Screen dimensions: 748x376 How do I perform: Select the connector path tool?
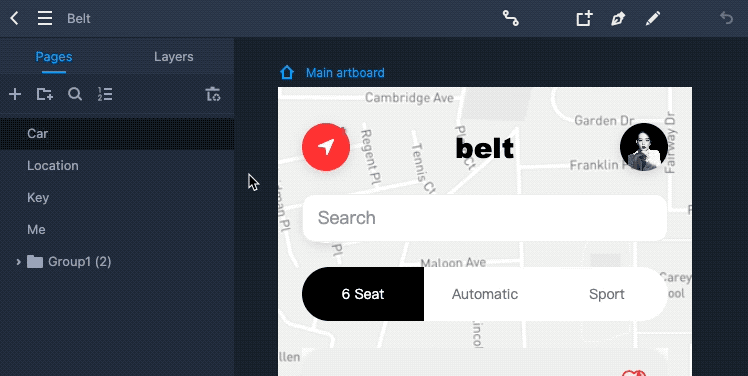(510, 19)
